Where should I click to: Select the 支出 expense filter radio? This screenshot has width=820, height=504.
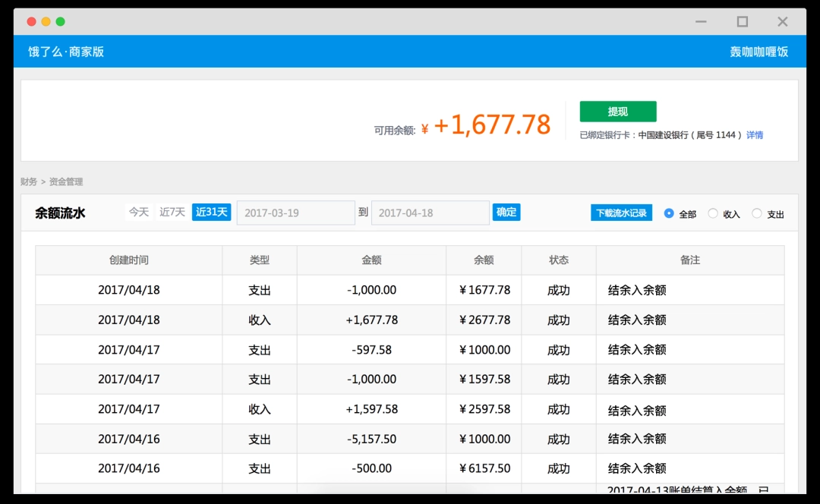click(755, 214)
